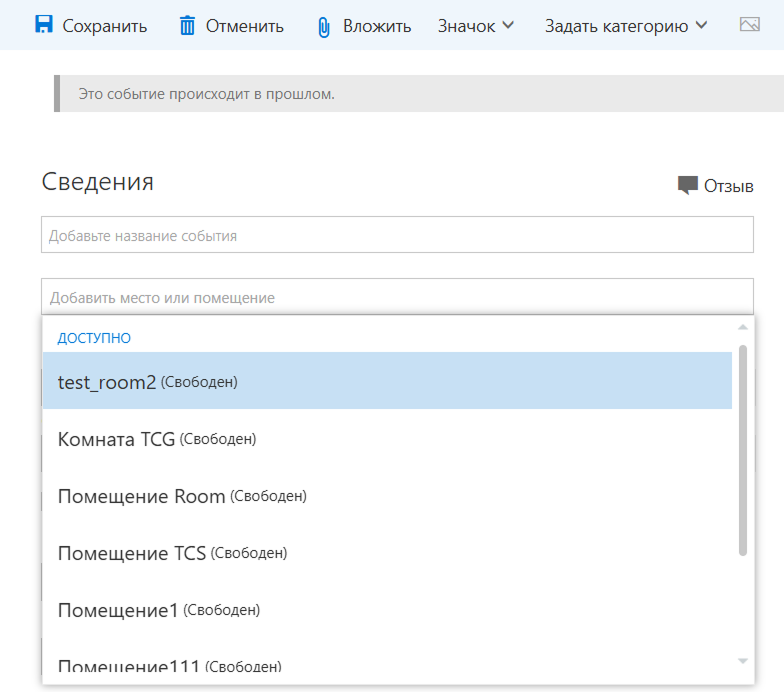Pick Помещение1 room

click(x=387, y=610)
